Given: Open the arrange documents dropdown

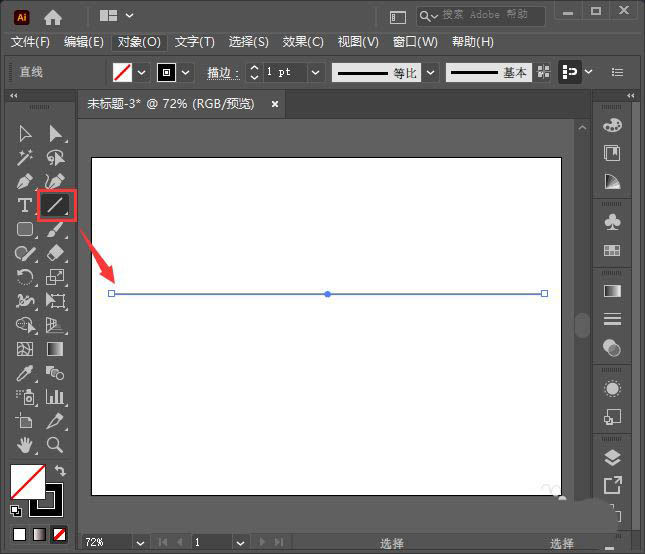Looking at the screenshot, I should pos(129,16).
